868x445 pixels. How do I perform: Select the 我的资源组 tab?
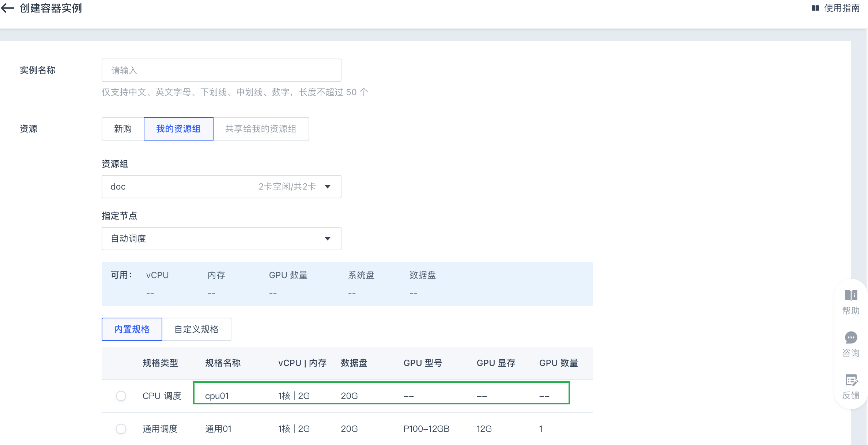(178, 129)
